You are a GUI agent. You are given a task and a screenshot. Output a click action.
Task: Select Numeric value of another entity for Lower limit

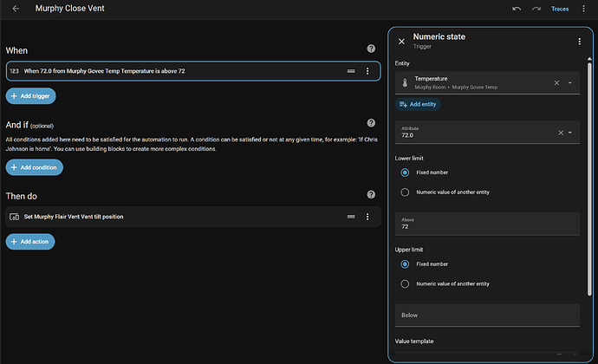point(405,192)
